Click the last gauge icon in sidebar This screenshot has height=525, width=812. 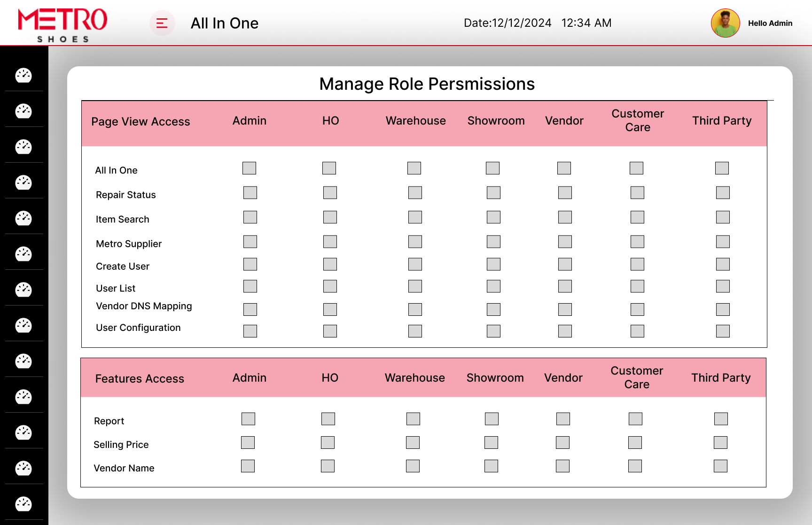[23, 504]
